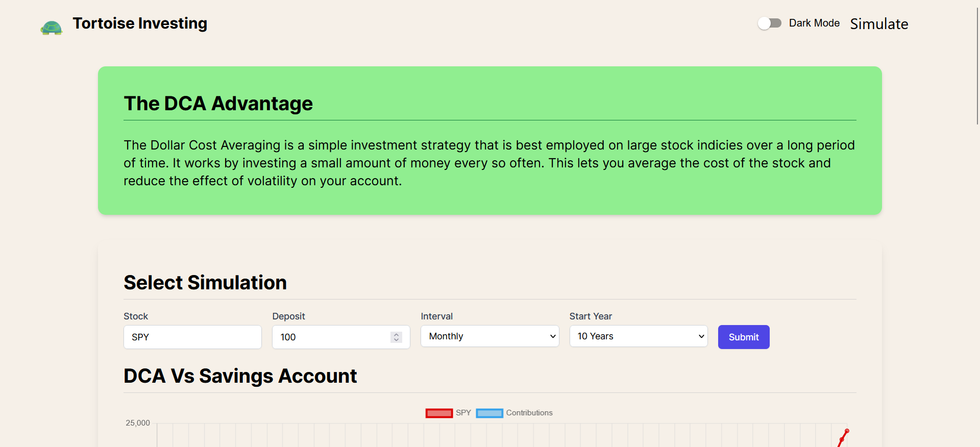Toggle the Contributions legend blue swatch
This screenshot has height=447, width=980.
pyautogui.click(x=489, y=413)
